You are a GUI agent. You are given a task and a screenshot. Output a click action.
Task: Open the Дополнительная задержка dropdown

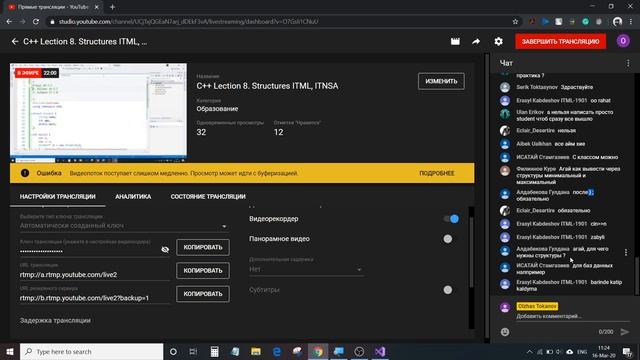[x=306, y=269]
